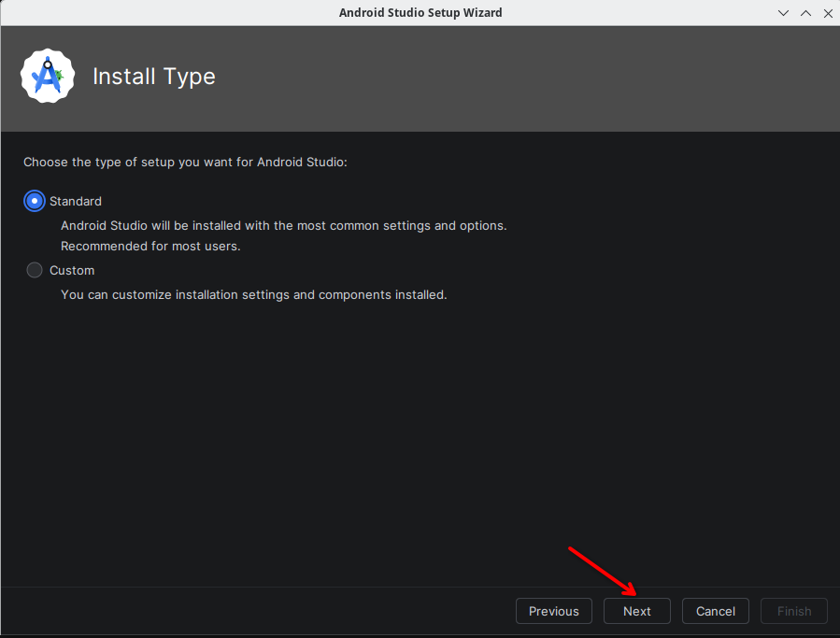Viewport: 840px width, 638px height.
Task: Select the Standard install type
Action: coord(35,202)
